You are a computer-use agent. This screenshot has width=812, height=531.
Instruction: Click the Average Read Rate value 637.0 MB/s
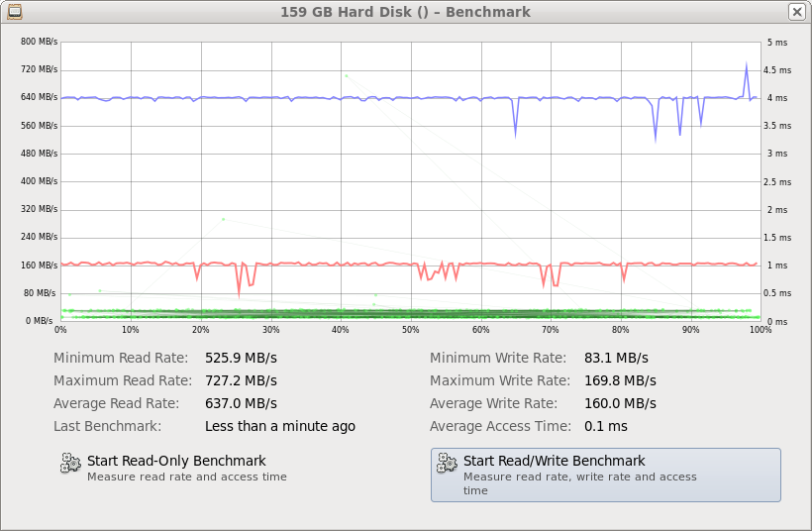pyautogui.click(x=241, y=403)
